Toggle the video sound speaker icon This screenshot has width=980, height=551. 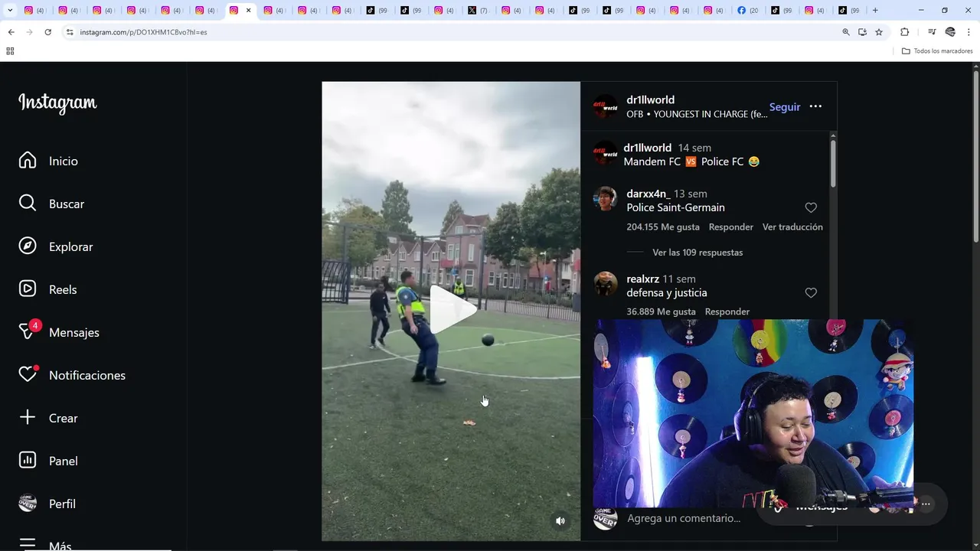[560, 520]
